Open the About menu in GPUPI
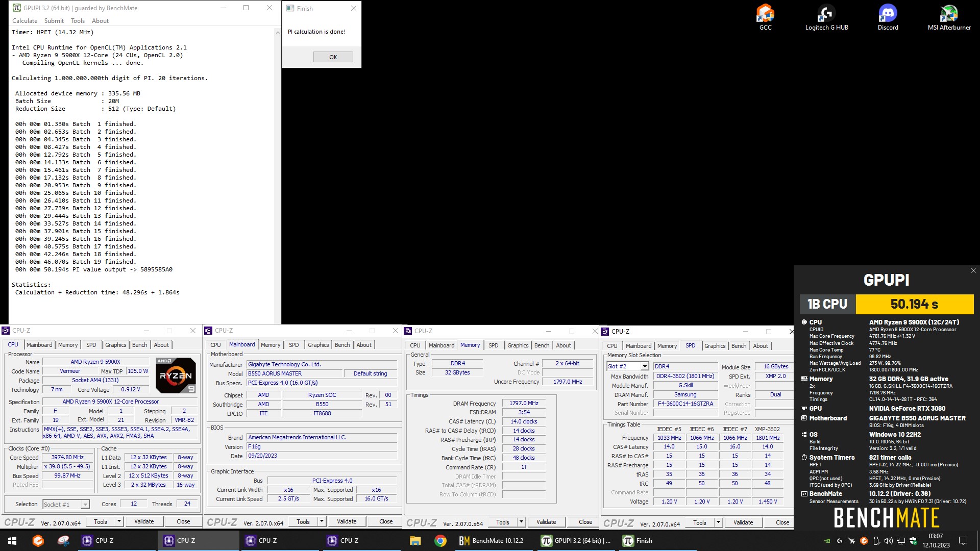This screenshot has height=551, width=980. [100, 21]
